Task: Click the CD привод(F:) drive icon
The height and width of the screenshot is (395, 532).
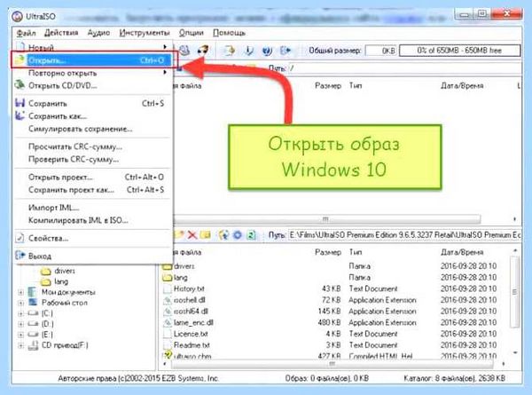Action: (x=33, y=345)
